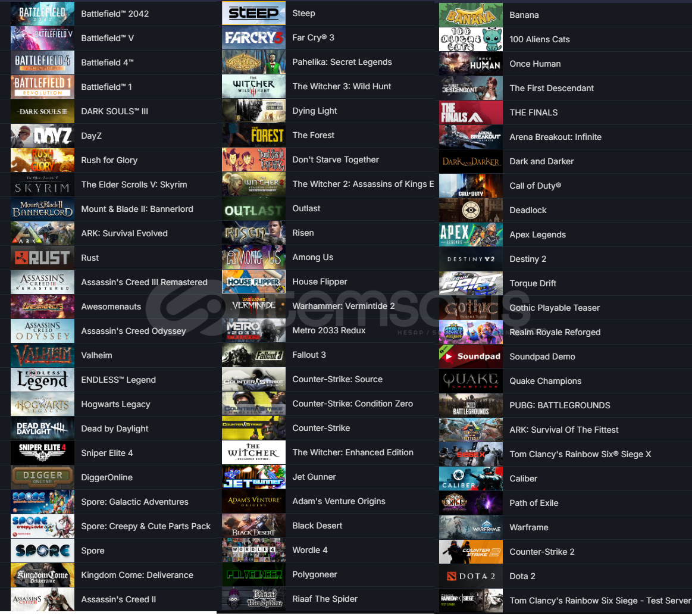Select Assassin's Creed III Remastered title
Viewport: 692px width, 616px height.
(145, 282)
